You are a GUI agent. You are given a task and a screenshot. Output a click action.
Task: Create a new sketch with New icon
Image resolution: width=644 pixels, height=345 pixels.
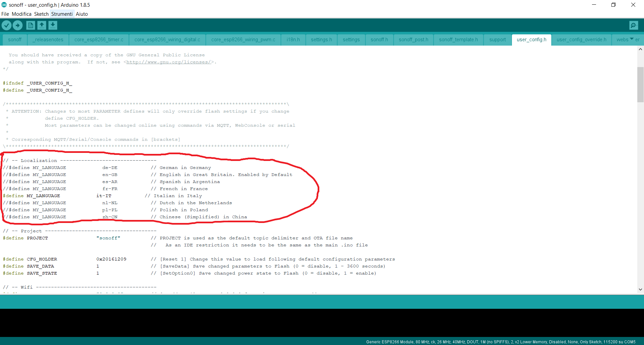[x=31, y=25]
